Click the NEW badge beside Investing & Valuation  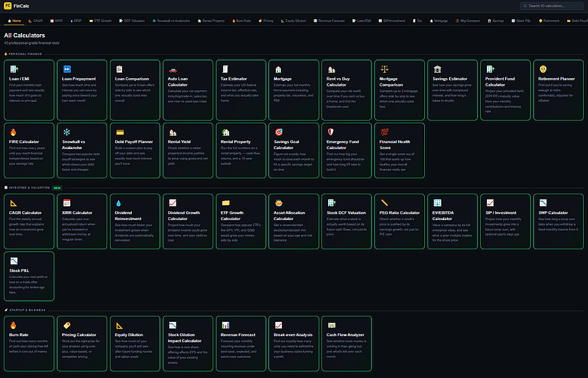[57, 188]
